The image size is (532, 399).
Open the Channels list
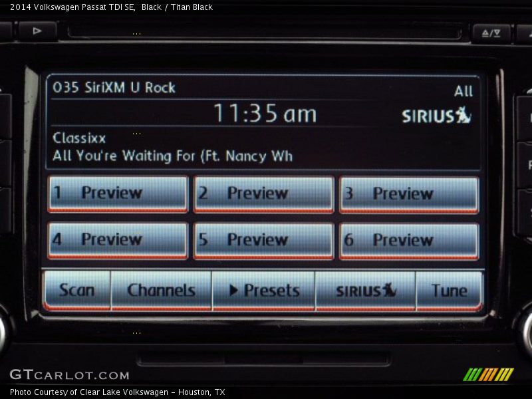[x=162, y=291]
